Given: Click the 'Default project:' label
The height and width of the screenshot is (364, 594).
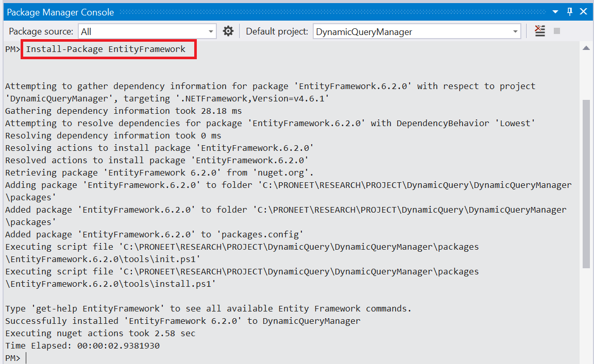Looking at the screenshot, I should point(277,31).
